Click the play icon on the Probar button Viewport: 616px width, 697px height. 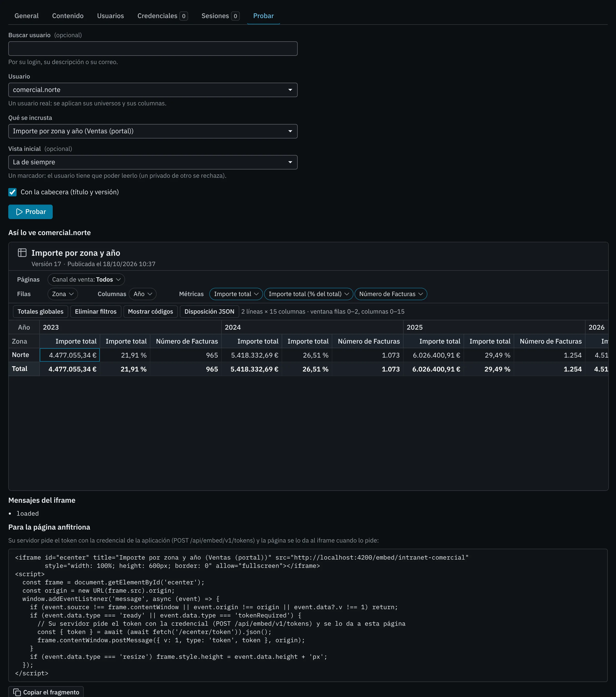19,212
